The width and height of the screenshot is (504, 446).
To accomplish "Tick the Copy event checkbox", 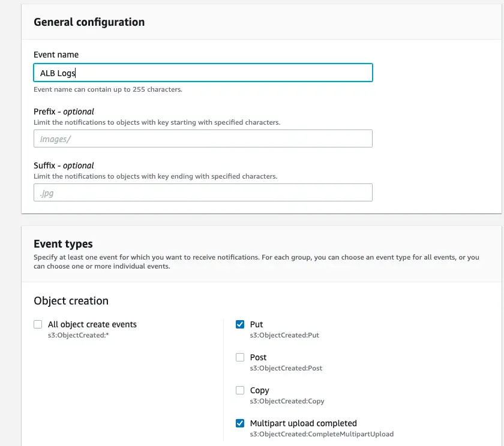I will coord(240,390).
